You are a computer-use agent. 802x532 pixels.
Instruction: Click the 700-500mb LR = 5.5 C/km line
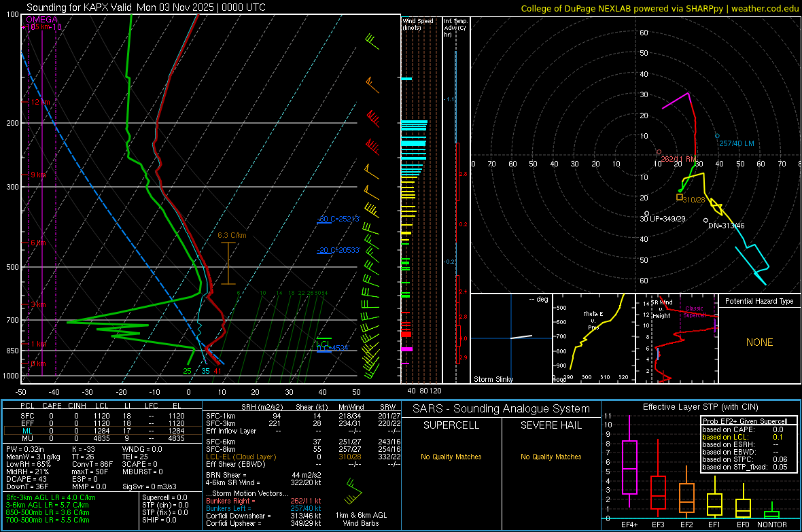[48, 520]
